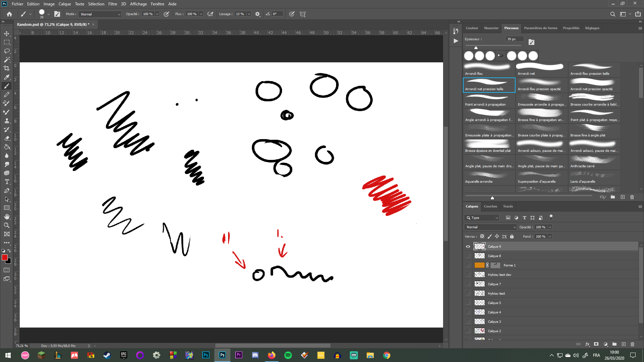Select the Lasso tool
This screenshot has width=644, height=362.
coord(7,51)
